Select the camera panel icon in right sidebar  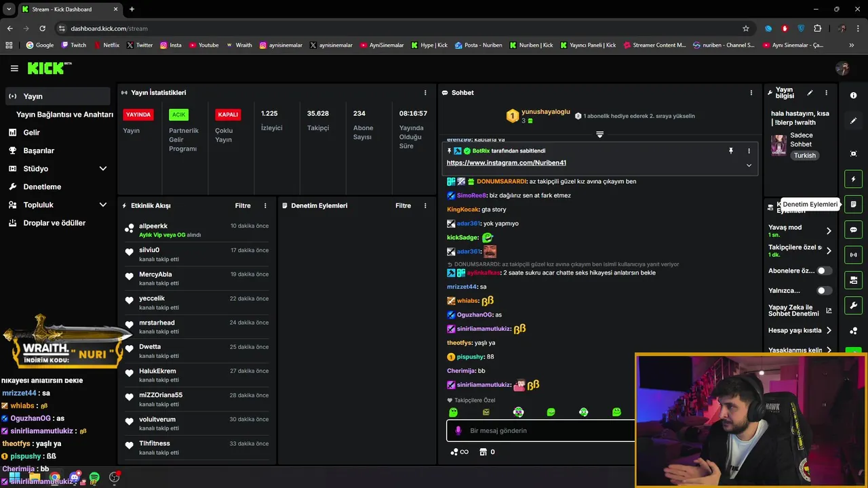(853, 280)
